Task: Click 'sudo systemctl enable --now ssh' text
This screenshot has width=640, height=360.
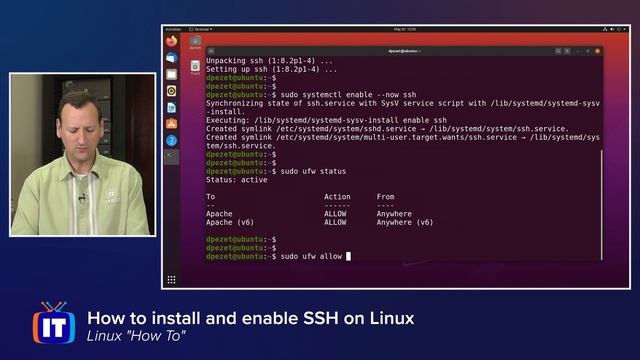Action: 348,95
